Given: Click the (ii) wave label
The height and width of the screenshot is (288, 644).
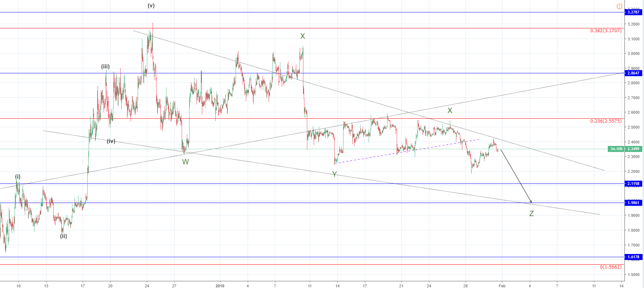Looking at the screenshot, I should [x=64, y=236].
